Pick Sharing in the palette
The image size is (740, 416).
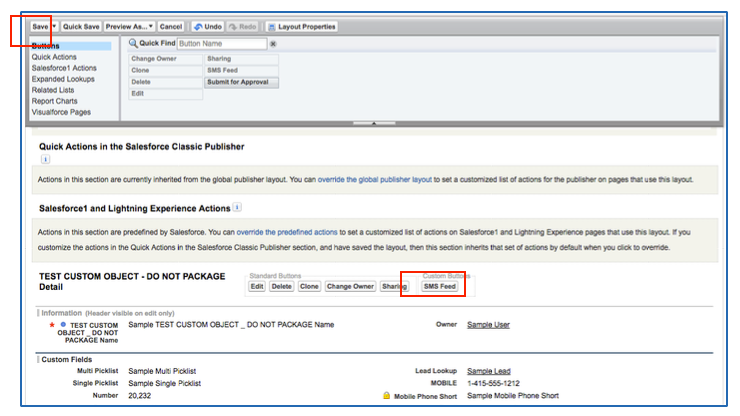click(x=241, y=59)
